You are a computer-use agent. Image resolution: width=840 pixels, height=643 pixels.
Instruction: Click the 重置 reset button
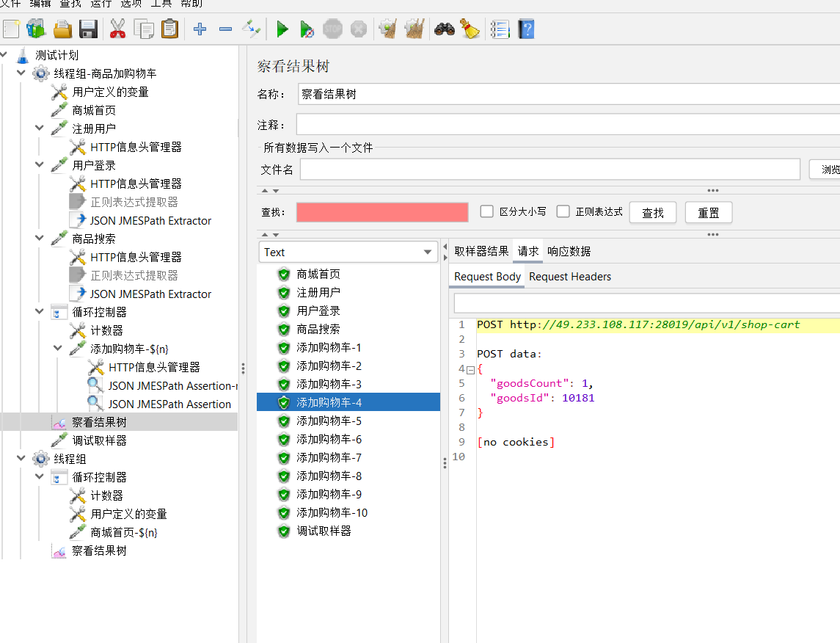(708, 213)
